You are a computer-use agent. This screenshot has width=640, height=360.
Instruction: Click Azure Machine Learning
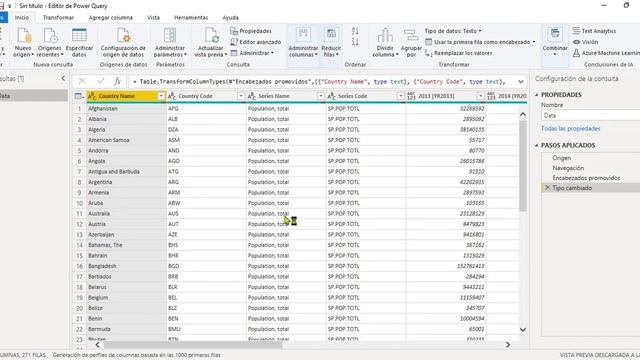[606, 53]
